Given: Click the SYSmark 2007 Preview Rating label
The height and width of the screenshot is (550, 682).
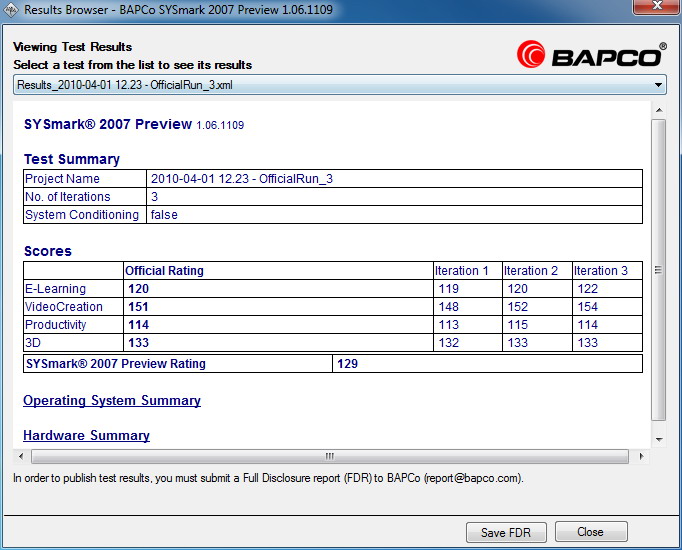Looking at the screenshot, I should click(x=116, y=363).
